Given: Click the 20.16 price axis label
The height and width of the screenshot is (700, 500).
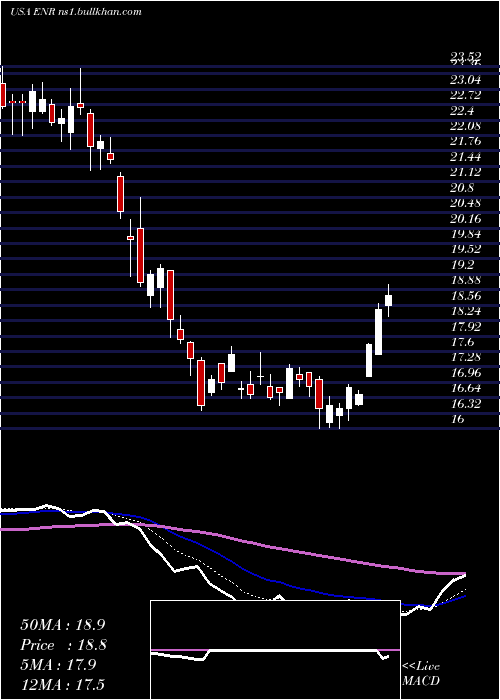Looking at the screenshot, I should click(x=466, y=219).
